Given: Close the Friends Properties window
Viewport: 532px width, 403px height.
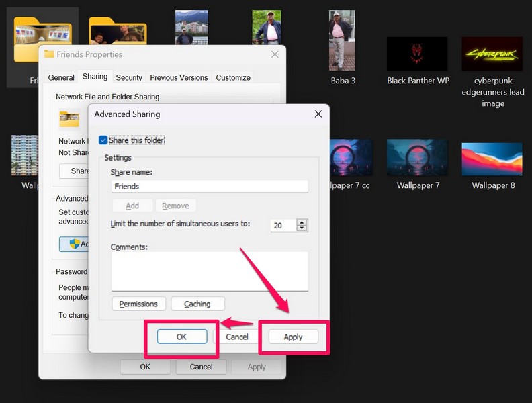Looking at the screenshot, I should [x=275, y=54].
